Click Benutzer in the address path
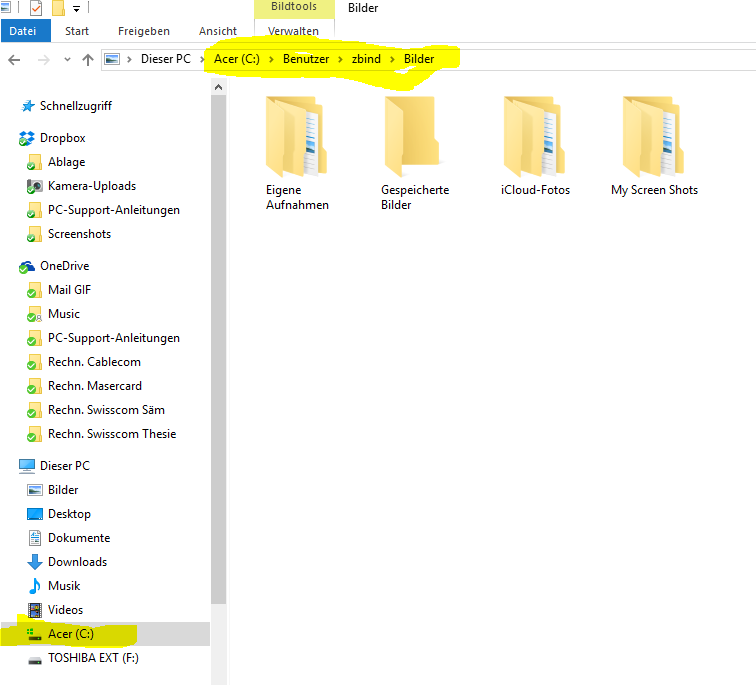Viewport: 756px width, 685px height. [x=306, y=59]
